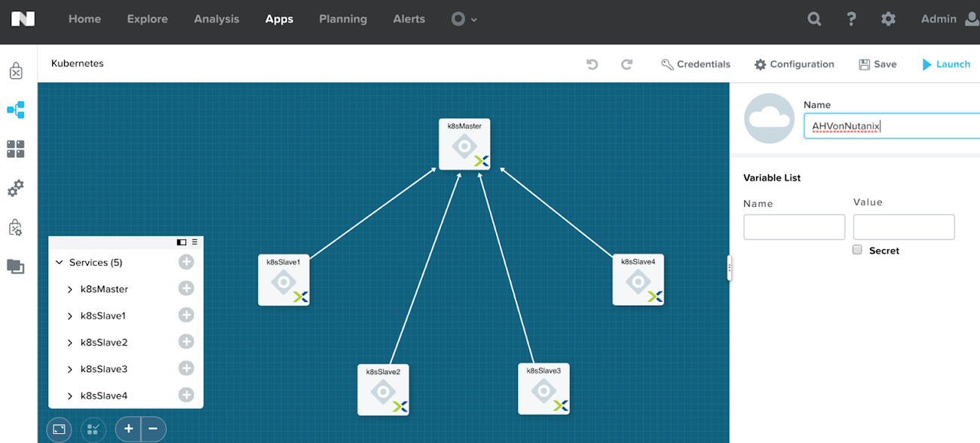Click the Nutanix logo icon
This screenshot has width=980, height=443.
click(x=23, y=19)
